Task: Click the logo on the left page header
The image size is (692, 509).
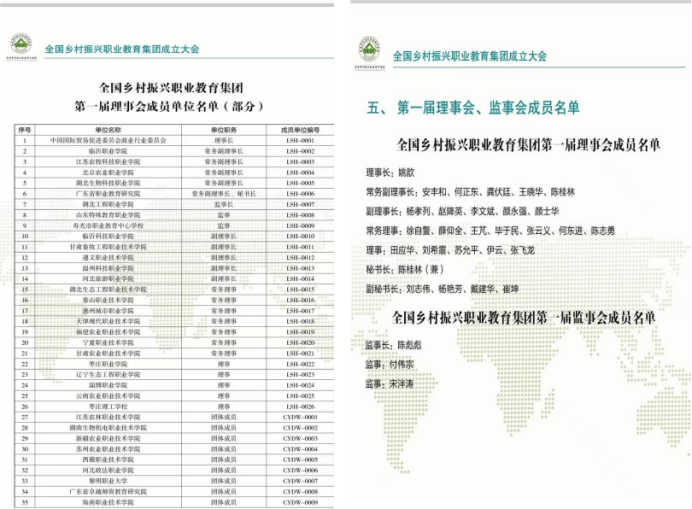Action: point(21,45)
